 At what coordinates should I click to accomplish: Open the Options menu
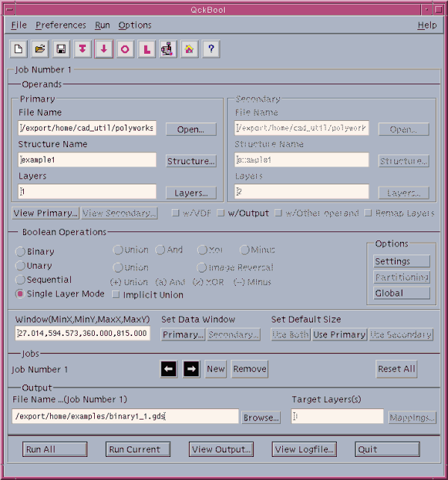tap(134, 25)
